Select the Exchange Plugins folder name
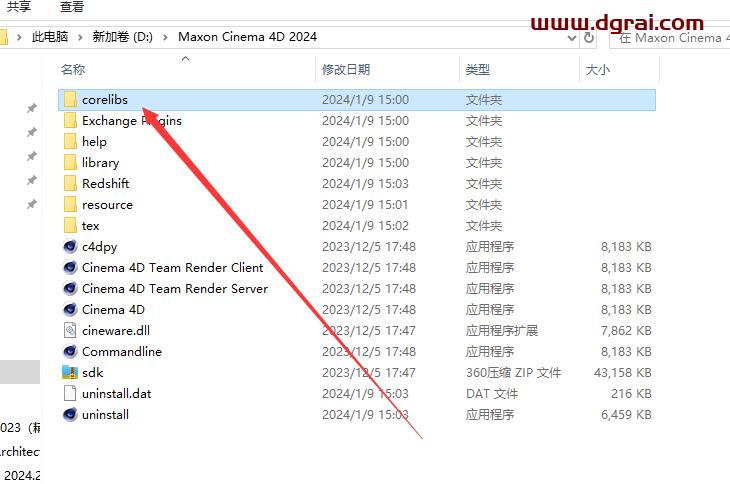Screen dimensions: 730x484 [132, 121]
